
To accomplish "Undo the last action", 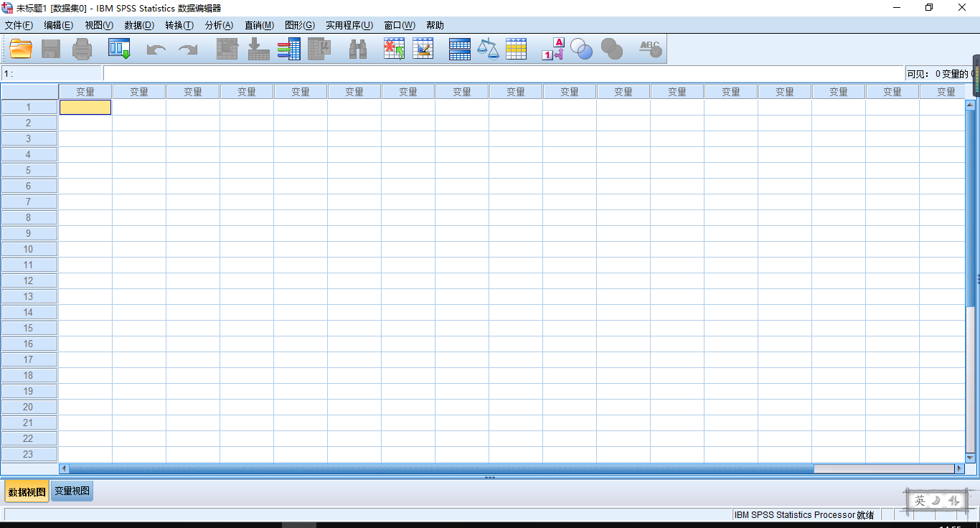I will pyautogui.click(x=156, y=48).
